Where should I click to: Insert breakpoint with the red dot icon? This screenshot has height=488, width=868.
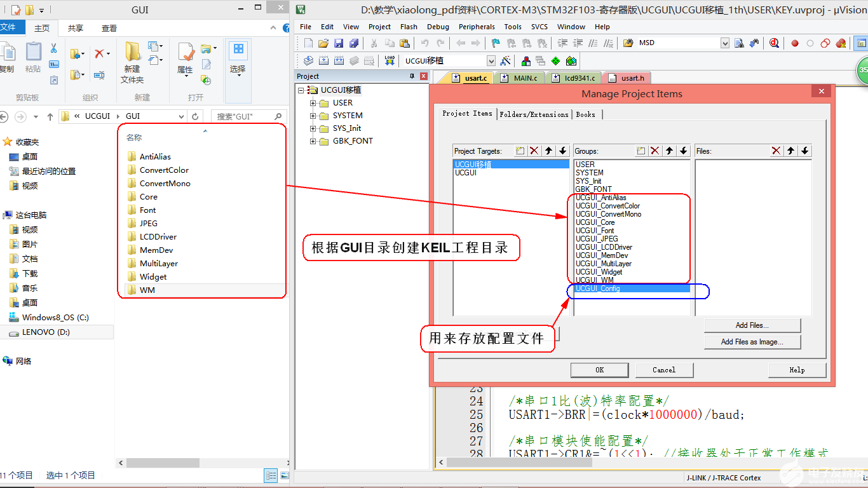coord(795,43)
